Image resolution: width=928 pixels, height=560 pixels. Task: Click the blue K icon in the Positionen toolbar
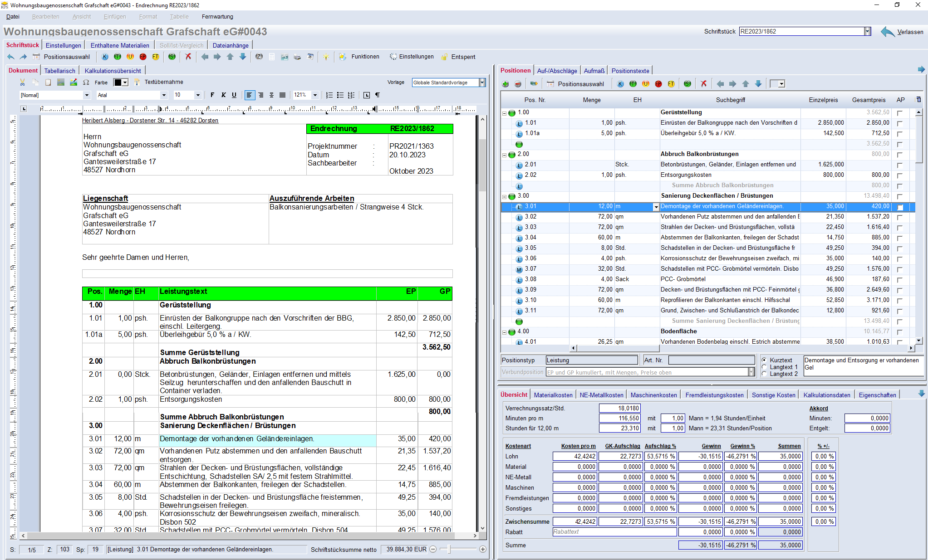click(x=620, y=84)
